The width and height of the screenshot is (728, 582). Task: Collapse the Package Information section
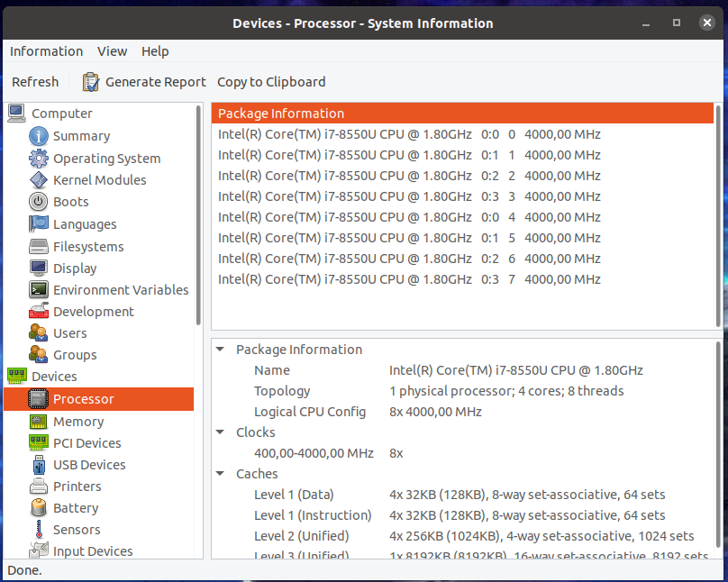click(x=221, y=350)
